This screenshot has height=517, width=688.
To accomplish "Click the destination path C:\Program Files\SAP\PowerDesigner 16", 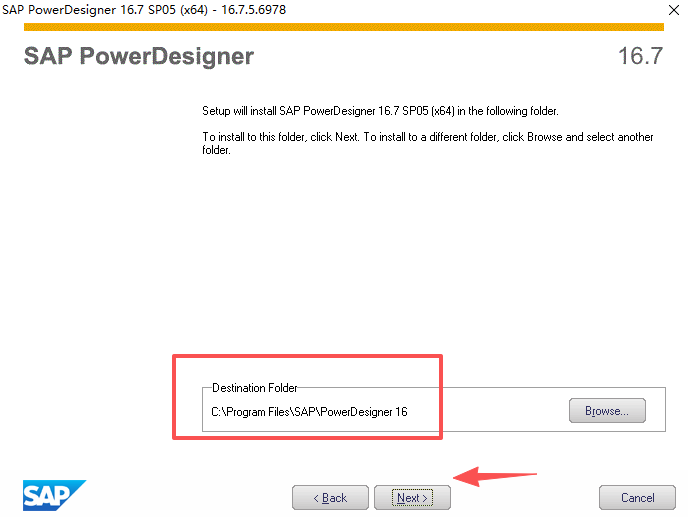I will (x=309, y=412).
